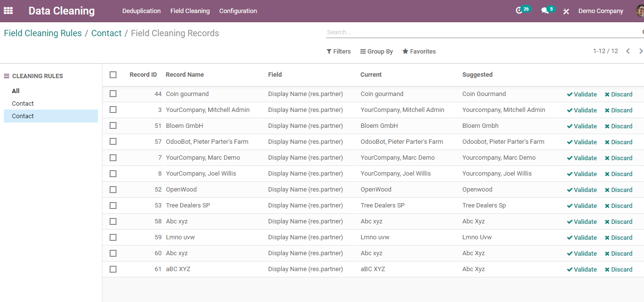Go to next page using right arrow
Screen dimensions: 644x302
(x=641, y=51)
